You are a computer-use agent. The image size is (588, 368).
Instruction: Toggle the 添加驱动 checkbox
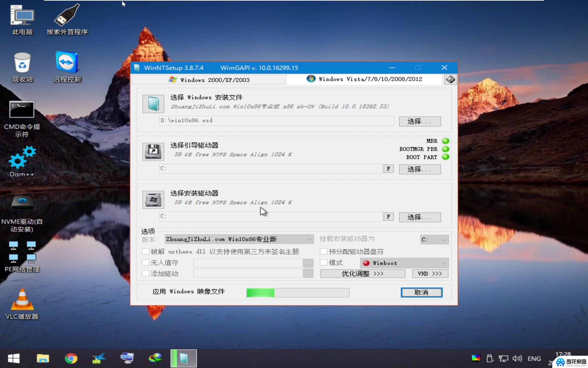tap(145, 273)
